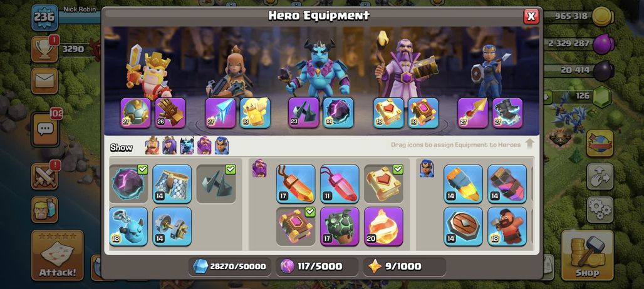Toggle the equipped dark orb checkmark item
The height and width of the screenshot is (289, 644).
(128, 184)
